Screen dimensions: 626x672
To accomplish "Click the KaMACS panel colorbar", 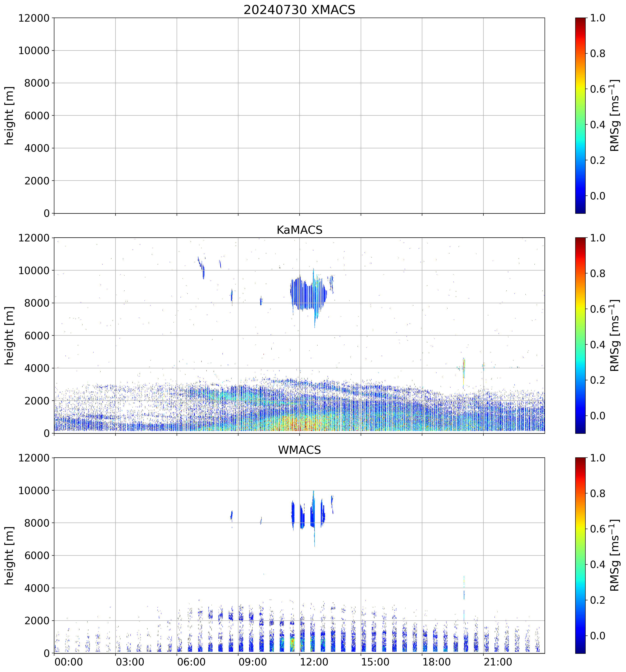I will click(x=580, y=335).
